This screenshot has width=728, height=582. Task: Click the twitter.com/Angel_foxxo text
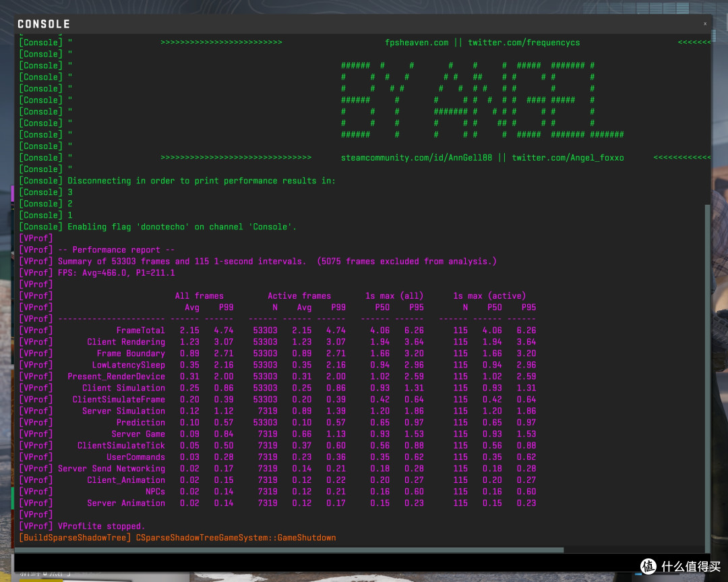(568, 158)
